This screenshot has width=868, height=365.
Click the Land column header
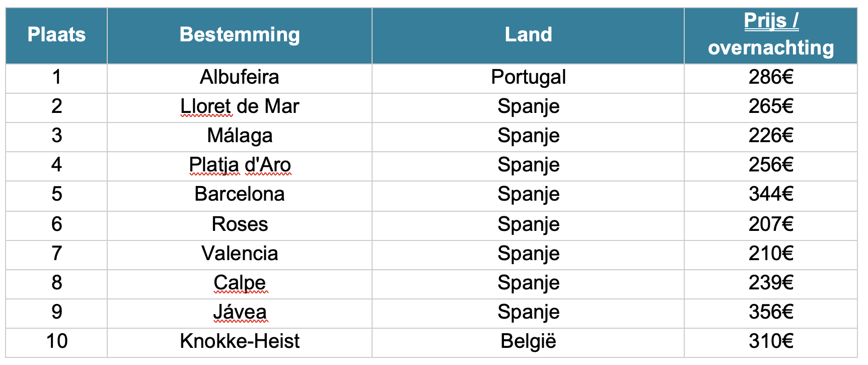528,35
